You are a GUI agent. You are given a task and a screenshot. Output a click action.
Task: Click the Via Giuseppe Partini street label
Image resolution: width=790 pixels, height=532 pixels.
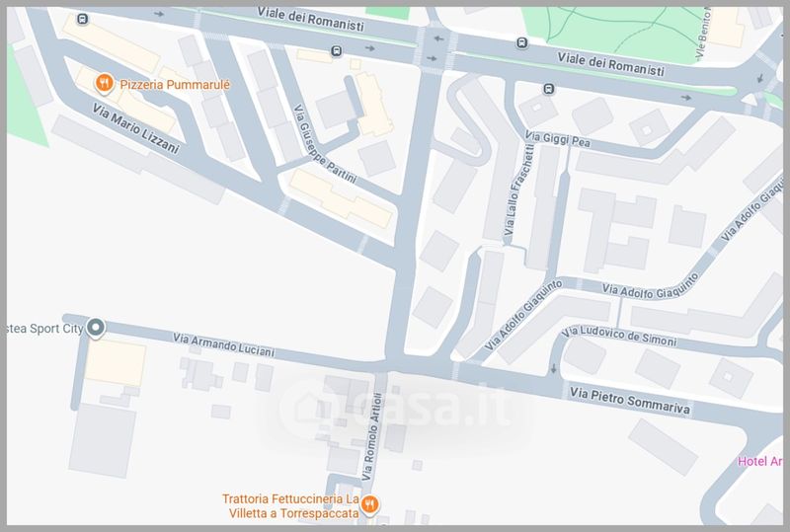tap(325, 144)
